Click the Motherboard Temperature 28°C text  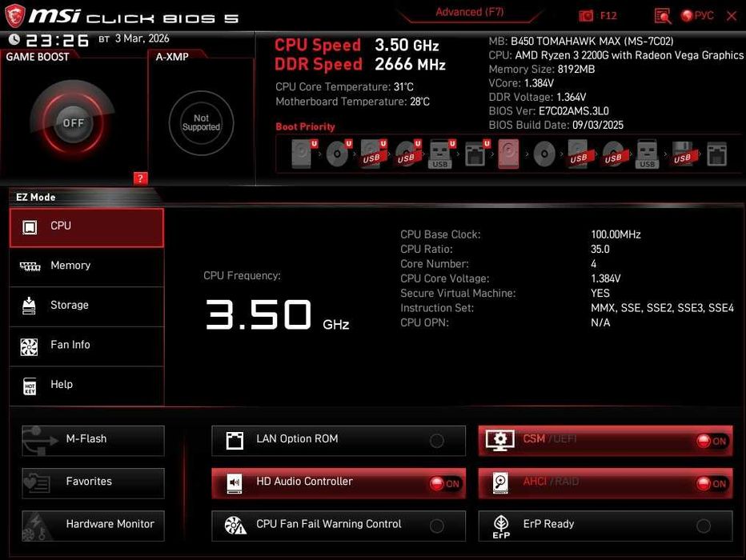tap(352, 102)
